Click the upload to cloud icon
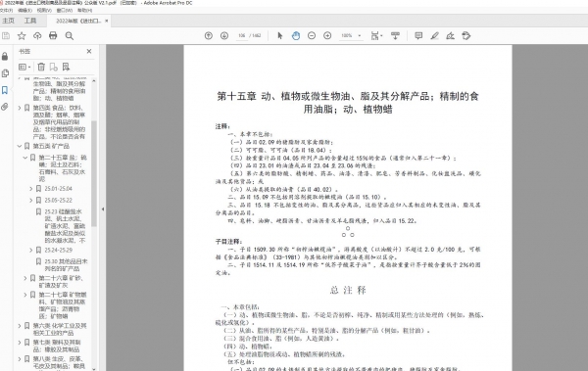Image resolution: width=588 pixels, height=371 pixels. [x=37, y=35]
